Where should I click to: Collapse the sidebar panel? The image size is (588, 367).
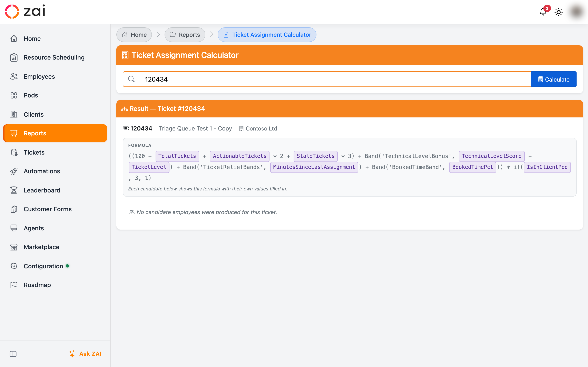coord(13,354)
